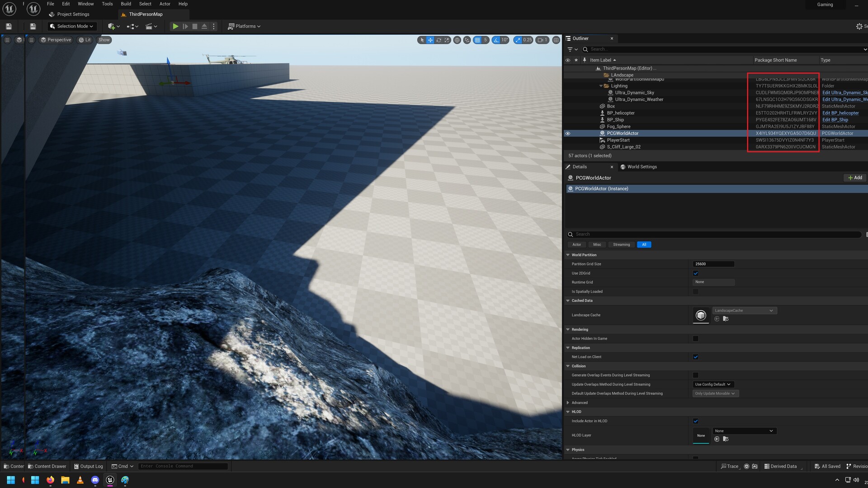The height and width of the screenshot is (488, 868).
Task: Collapse the Lighting folder in Outliner
Action: (x=601, y=86)
